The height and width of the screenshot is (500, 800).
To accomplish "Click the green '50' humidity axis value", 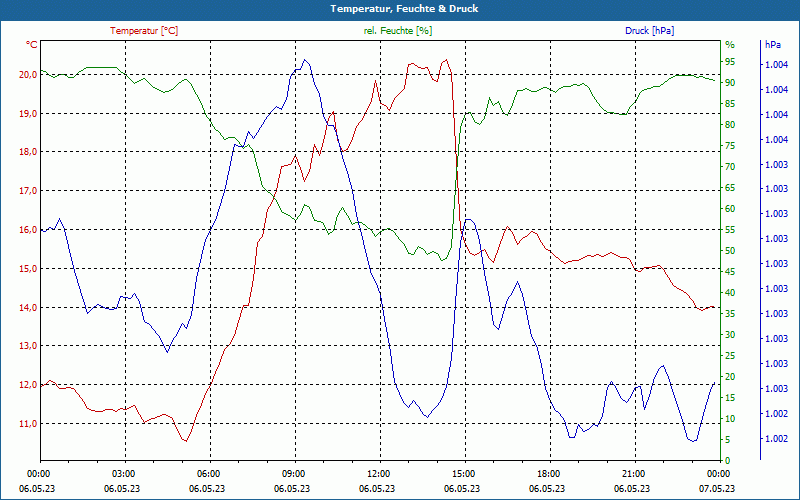I will (x=730, y=251).
